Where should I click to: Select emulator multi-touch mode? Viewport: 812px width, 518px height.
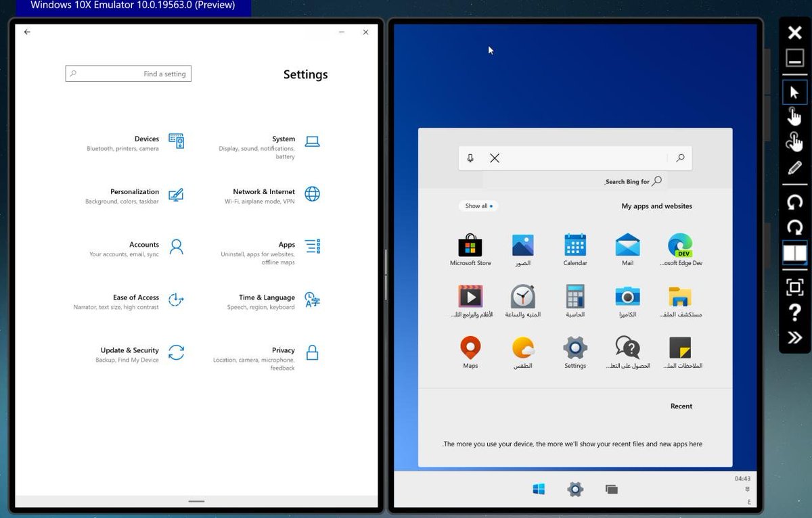tap(795, 142)
